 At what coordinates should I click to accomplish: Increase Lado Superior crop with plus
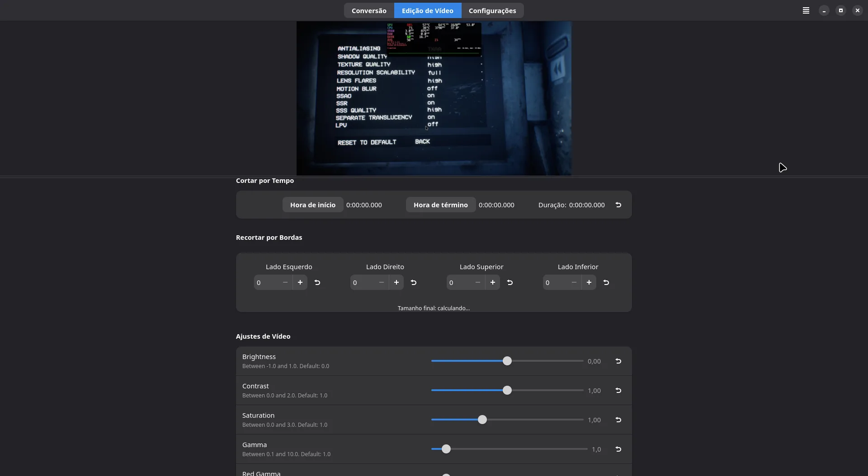(x=493, y=283)
